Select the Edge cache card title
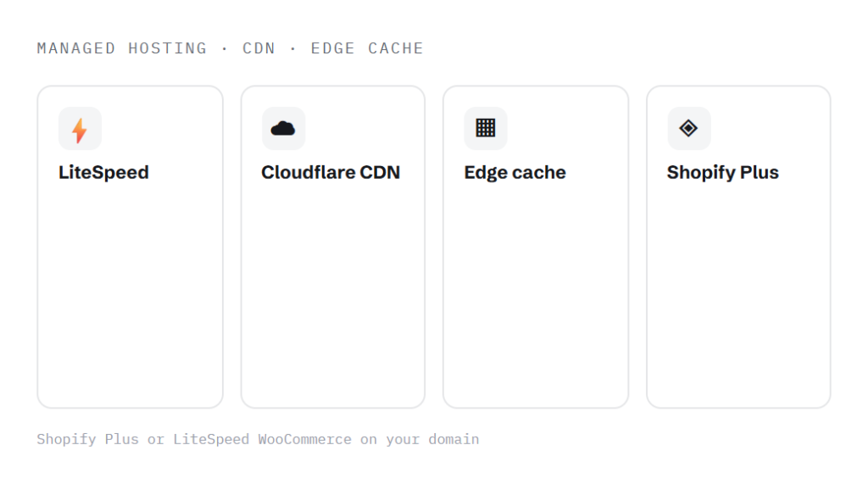The image size is (868, 484). (515, 172)
